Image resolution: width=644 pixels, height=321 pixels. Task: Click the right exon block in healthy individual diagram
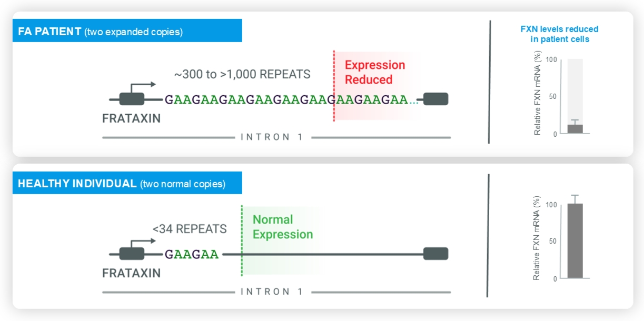coord(435,254)
